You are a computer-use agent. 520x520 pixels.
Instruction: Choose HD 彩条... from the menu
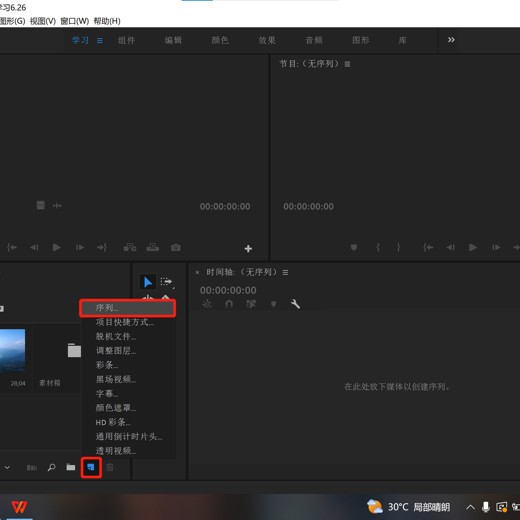(129, 422)
